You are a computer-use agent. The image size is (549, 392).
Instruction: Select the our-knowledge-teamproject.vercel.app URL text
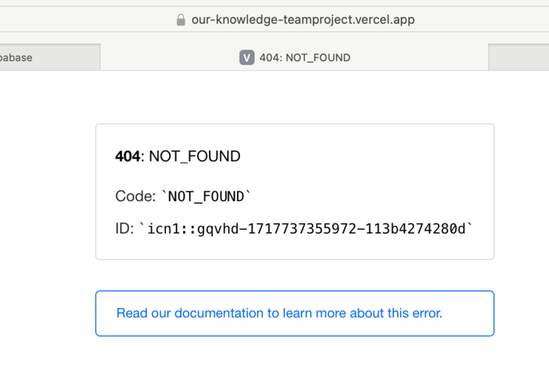303,20
